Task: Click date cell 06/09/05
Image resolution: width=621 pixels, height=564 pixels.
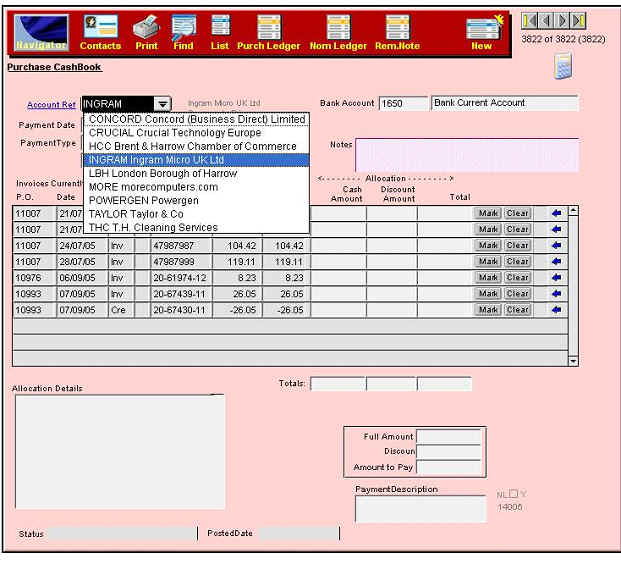Action: [x=82, y=278]
